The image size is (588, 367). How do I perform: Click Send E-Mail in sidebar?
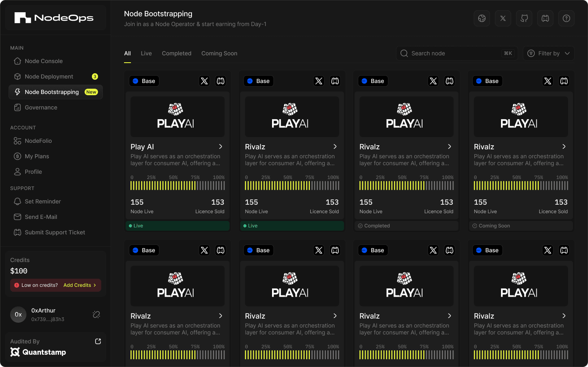tap(56, 217)
